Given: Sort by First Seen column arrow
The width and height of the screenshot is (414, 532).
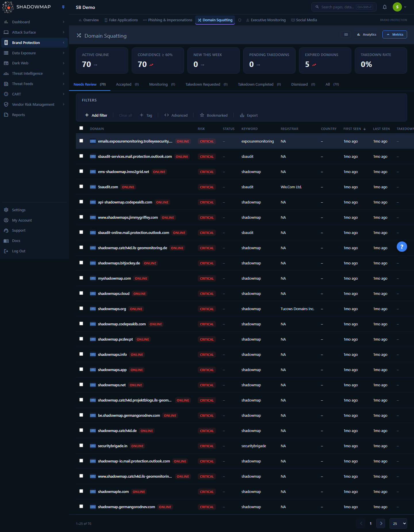Looking at the screenshot, I should coord(365,129).
